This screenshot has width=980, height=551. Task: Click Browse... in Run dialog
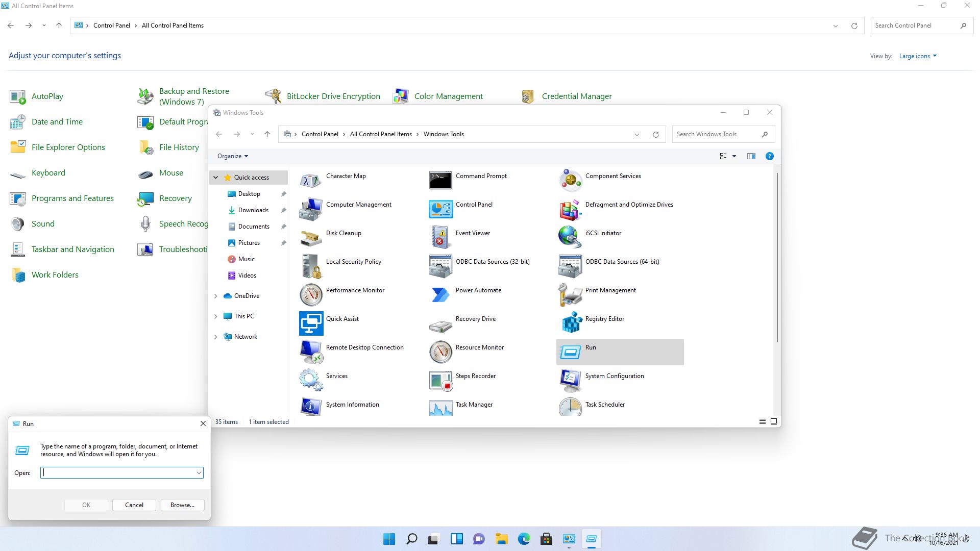coord(182,505)
